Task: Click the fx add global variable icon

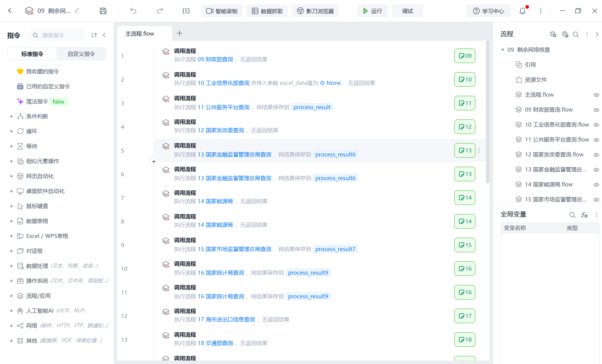Action: pyautogui.click(x=584, y=215)
